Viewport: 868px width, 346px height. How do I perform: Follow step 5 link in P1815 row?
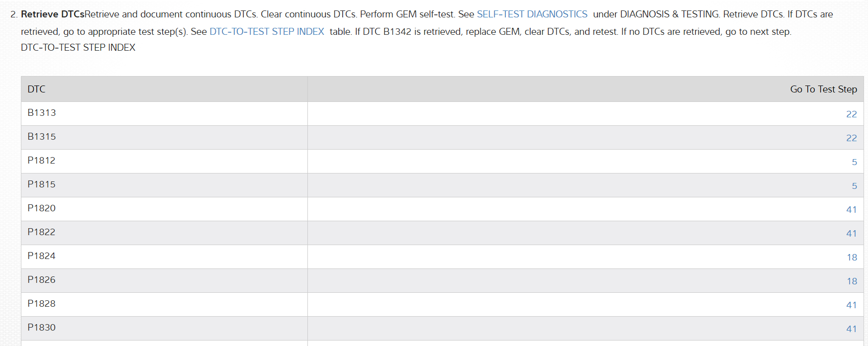point(854,186)
